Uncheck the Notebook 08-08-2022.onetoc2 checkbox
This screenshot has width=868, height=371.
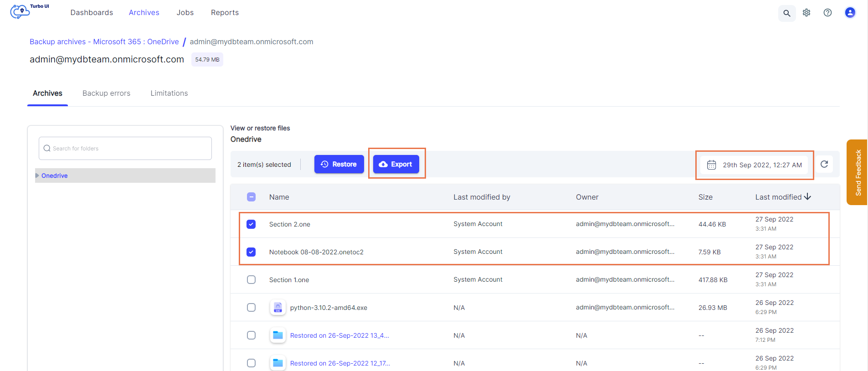click(x=251, y=252)
